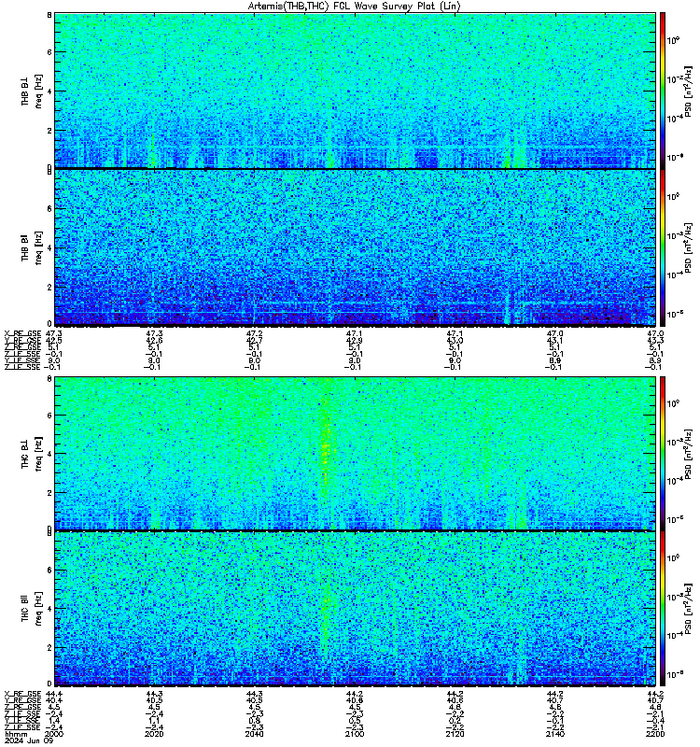The height and width of the screenshot is (747, 700).
Task: Click the '10⁻⁶' tick on THC B∥ colorbar
Action: click(x=673, y=674)
